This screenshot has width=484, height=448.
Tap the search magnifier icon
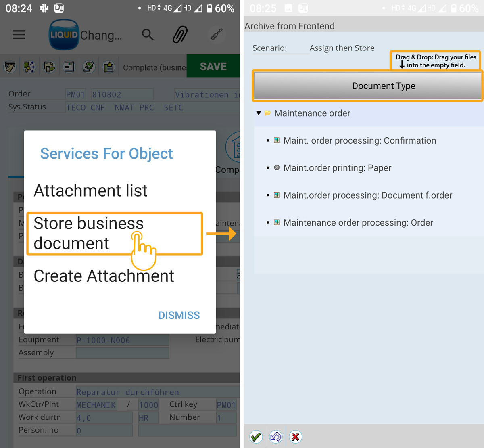tap(148, 35)
